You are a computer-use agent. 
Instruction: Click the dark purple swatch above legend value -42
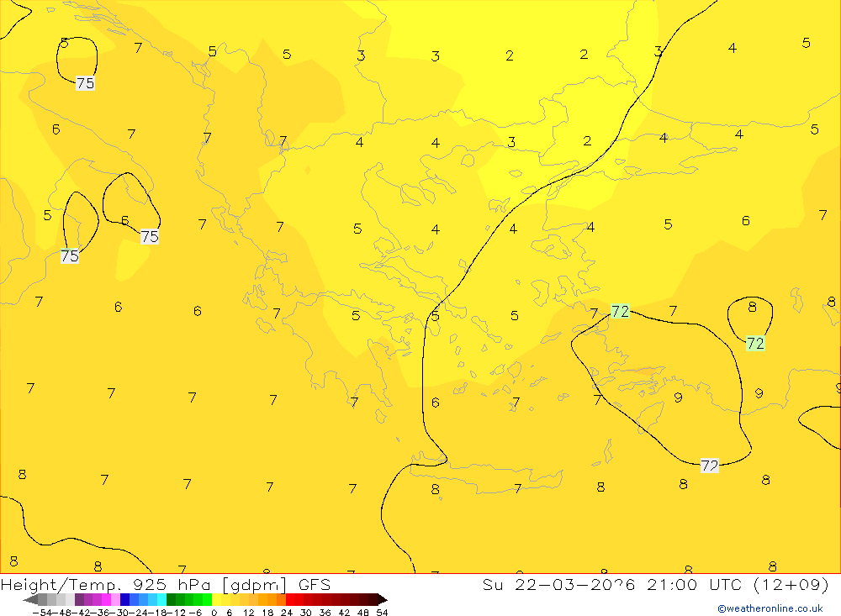79,599
